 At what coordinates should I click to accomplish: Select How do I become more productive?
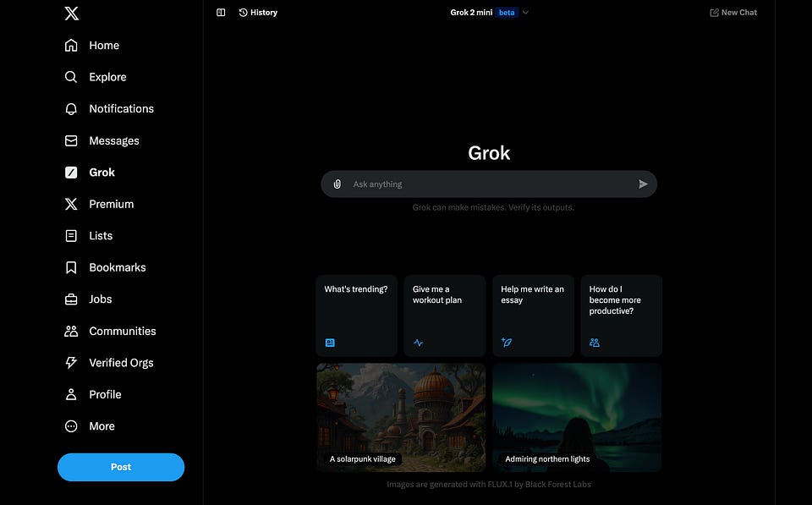621,316
